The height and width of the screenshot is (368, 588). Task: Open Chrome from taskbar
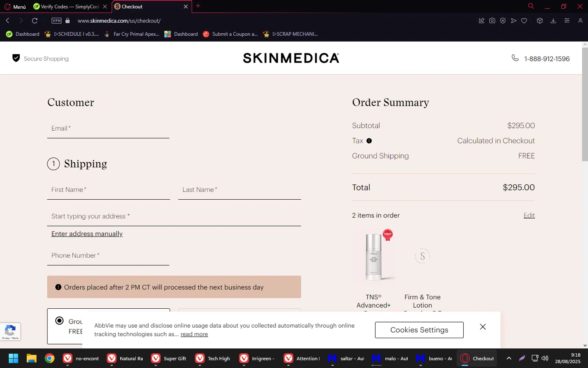49,358
